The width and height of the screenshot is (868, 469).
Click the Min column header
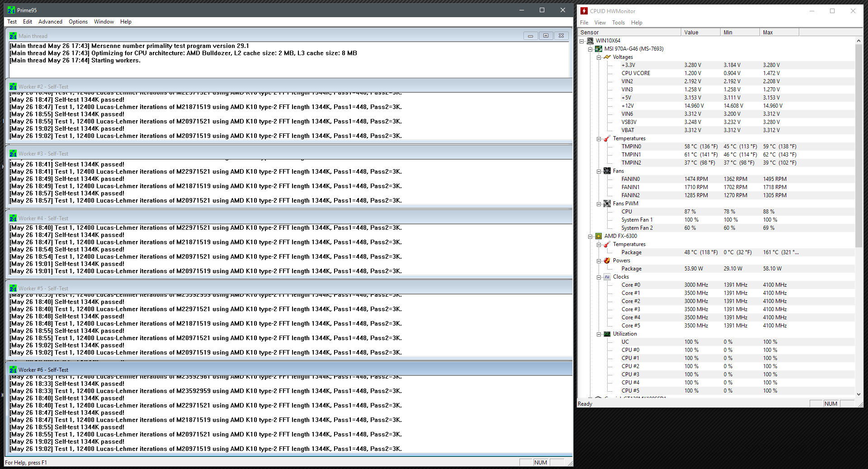point(740,32)
